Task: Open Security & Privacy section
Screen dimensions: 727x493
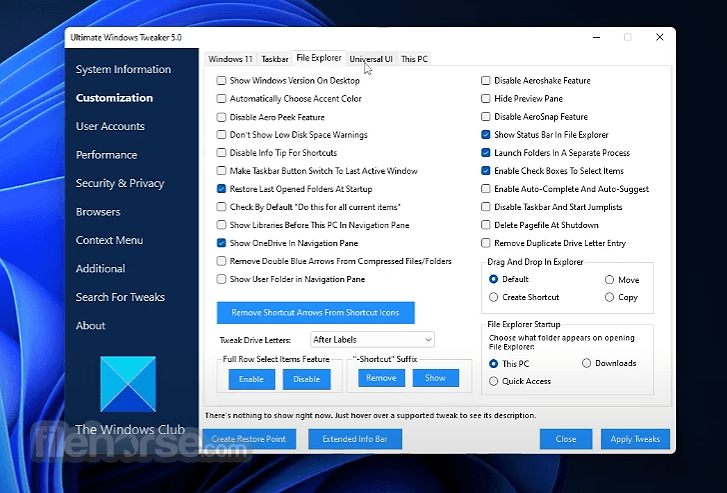Action: pos(120,183)
